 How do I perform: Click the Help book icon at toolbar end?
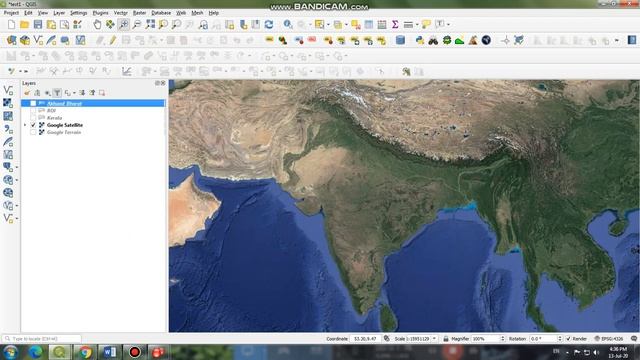[632, 40]
